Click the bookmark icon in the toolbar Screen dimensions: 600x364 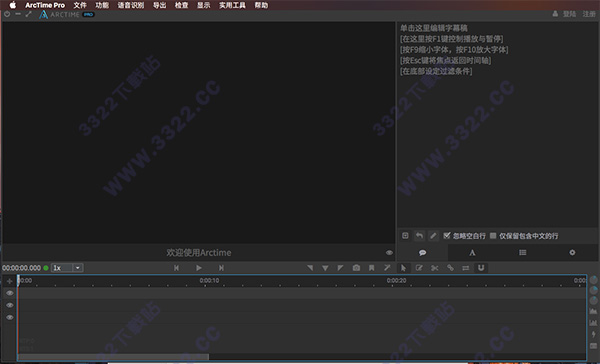click(371, 268)
